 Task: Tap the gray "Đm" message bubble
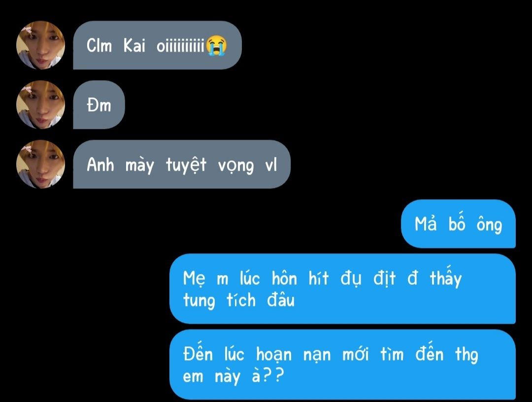99,105
